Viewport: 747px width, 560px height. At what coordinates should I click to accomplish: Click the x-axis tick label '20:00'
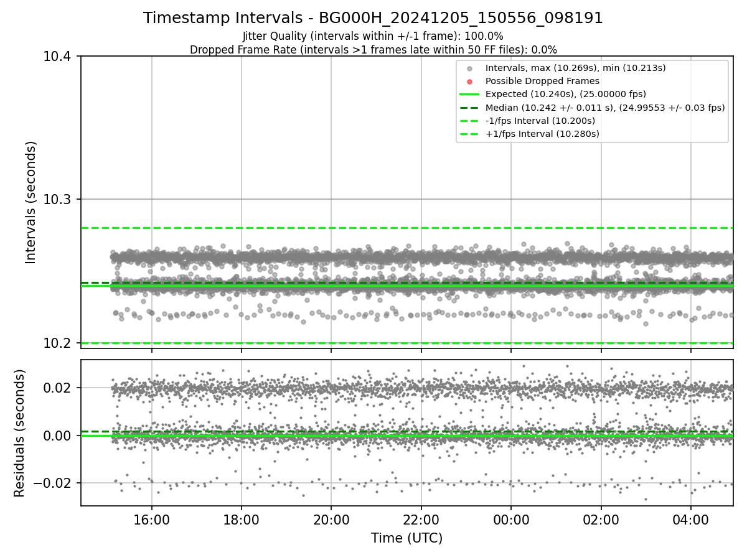tap(331, 519)
